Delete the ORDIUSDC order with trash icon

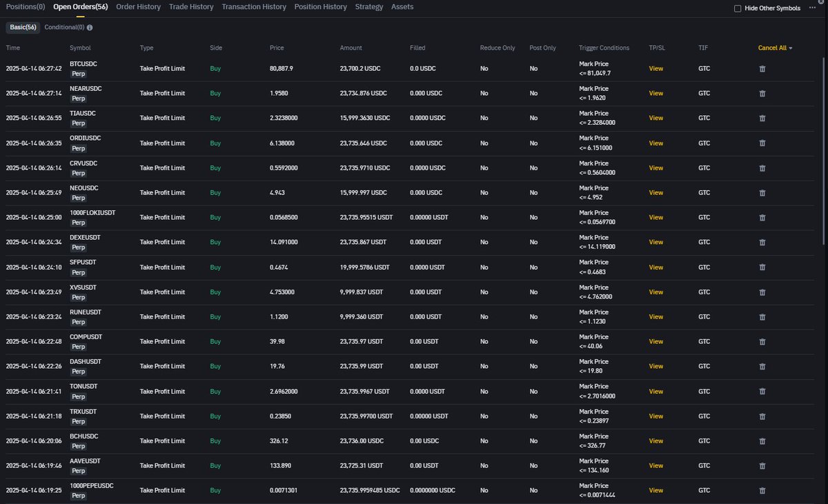(x=762, y=143)
